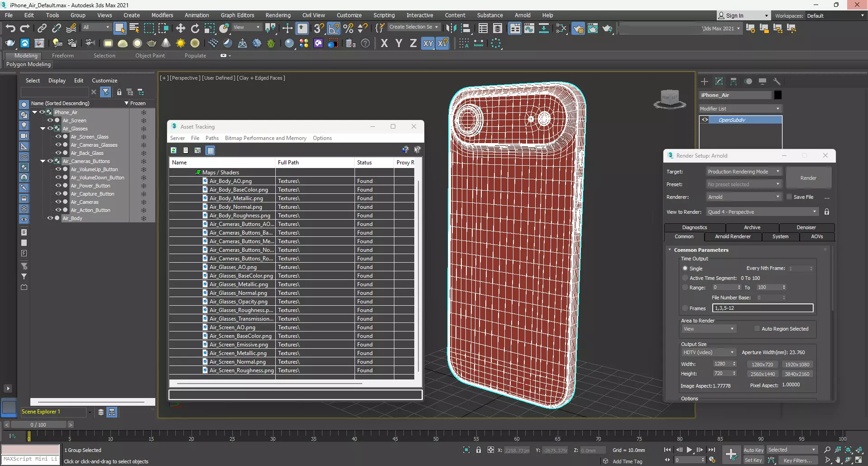
Task: Tick the Save File checkbox
Action: click(x=789, y=197)
